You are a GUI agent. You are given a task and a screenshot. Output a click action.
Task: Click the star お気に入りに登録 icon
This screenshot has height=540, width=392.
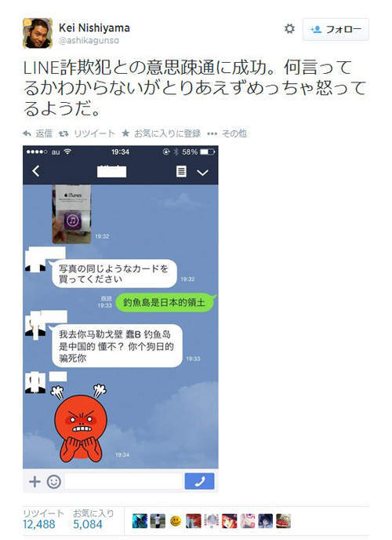(x=125, y=133)
